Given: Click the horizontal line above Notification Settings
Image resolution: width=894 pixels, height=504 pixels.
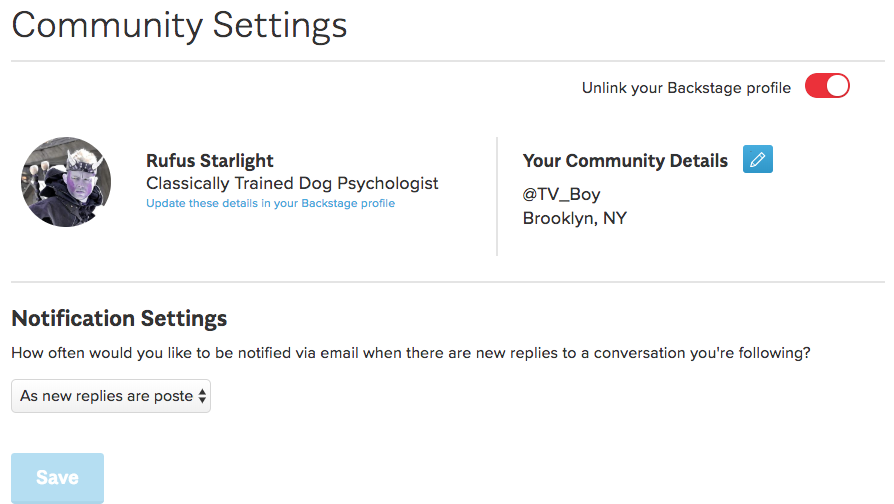Looking at the screenshot, I should tap(447, 282).
